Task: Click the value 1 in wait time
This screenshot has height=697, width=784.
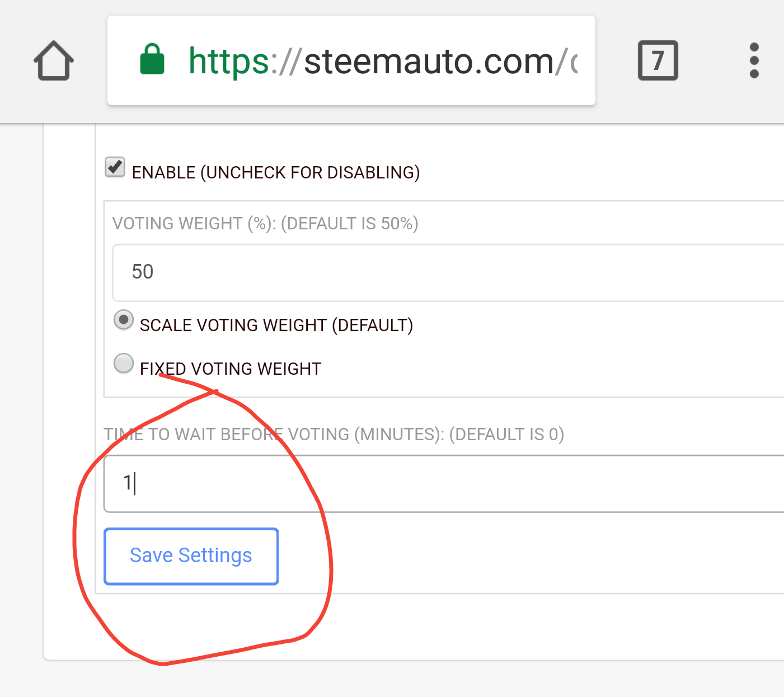Action: click(128, 483)
